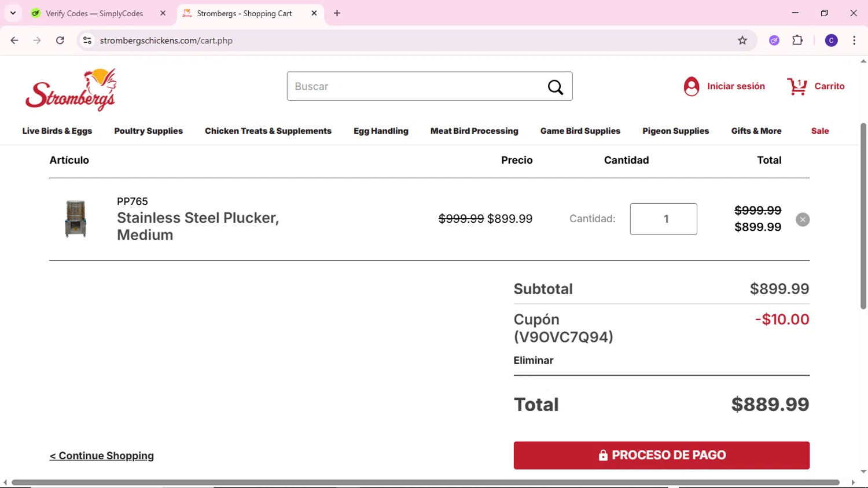The image size is (868, 488).
Task: Click the Continue Shopping link
Action: [x=102, y=456]
